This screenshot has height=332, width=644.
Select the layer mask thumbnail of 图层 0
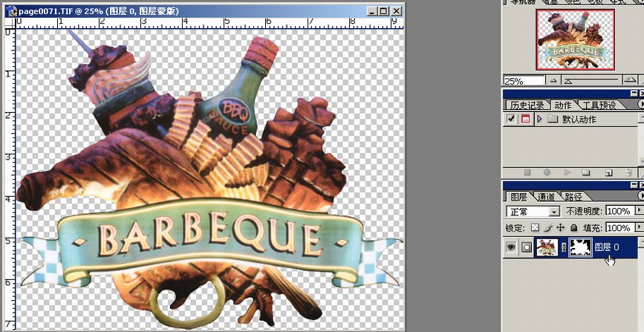click(581, 247)
